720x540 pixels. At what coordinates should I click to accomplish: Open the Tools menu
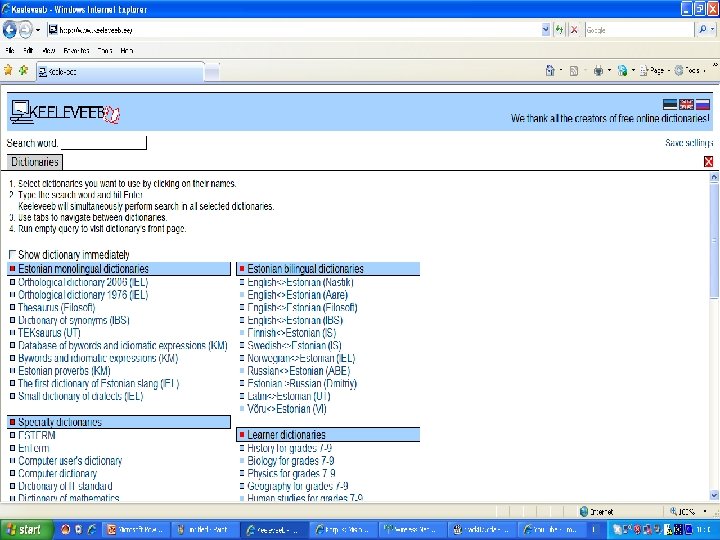point(105,51)
